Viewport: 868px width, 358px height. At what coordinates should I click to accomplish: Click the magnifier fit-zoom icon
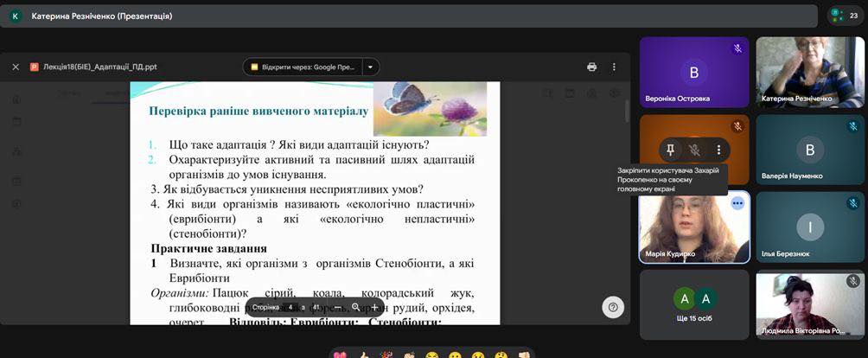(355, 307)
